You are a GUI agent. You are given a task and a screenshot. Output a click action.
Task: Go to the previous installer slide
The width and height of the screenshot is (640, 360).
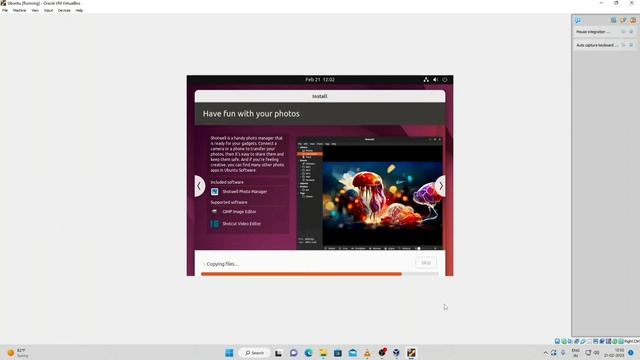click(199, 186)
